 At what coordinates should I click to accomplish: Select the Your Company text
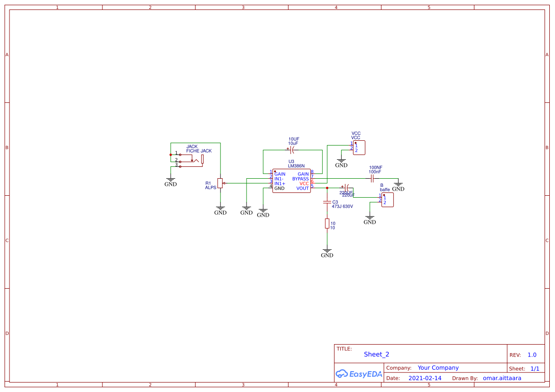(x=437, y=367)
